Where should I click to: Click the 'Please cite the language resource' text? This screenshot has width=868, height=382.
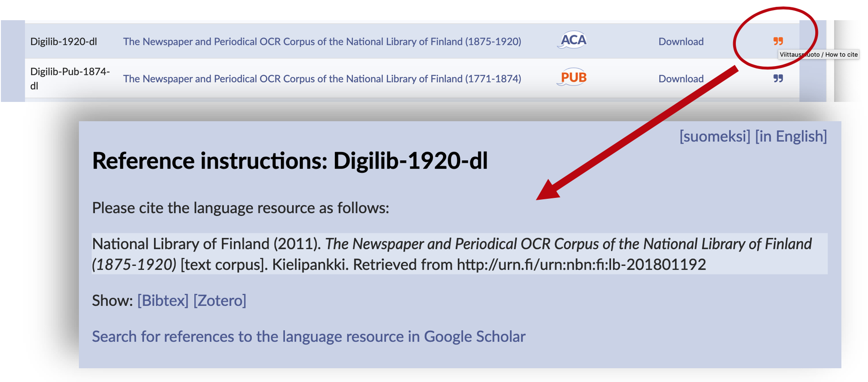(240, 208)
